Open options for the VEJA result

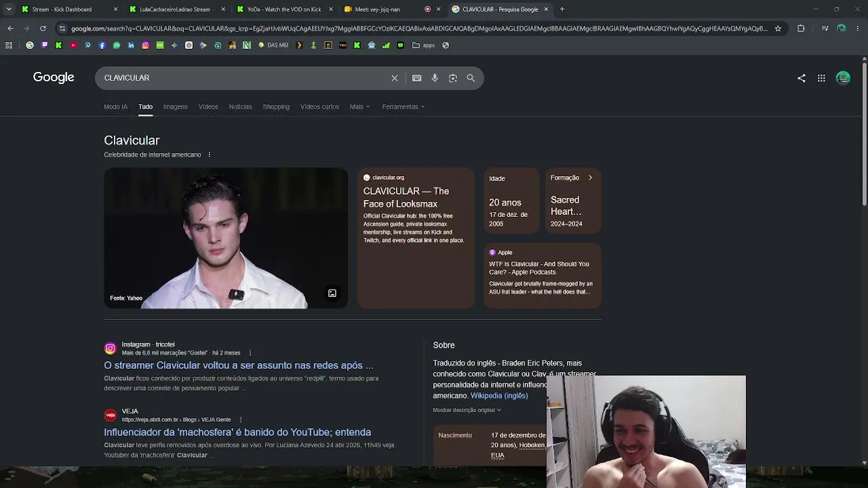point(241,420)
